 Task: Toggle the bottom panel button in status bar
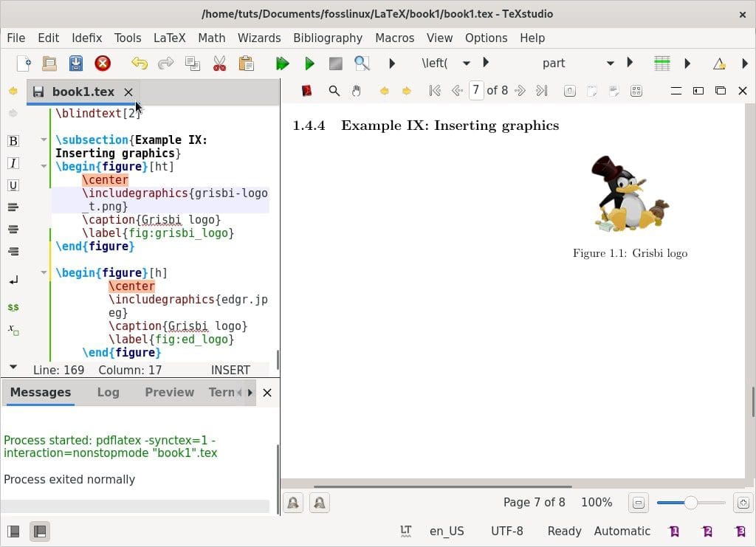tap(40, 531)
